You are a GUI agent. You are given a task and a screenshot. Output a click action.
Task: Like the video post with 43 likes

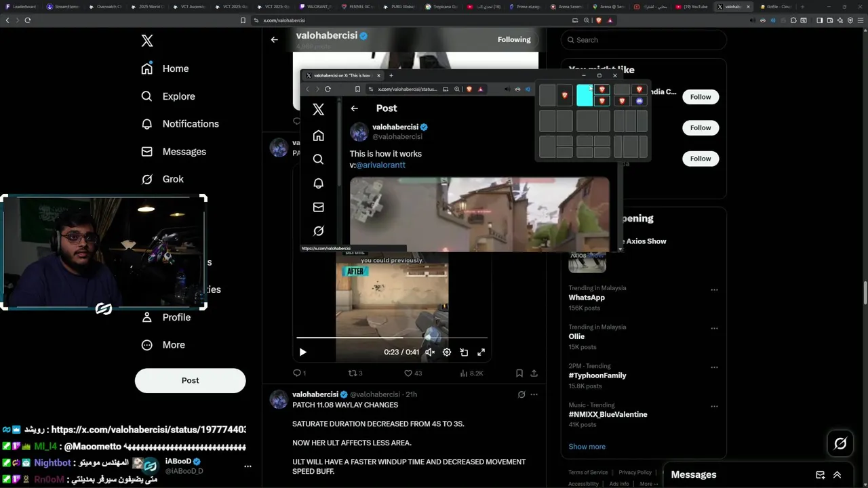pyautogui.click(x=413, y=373)
